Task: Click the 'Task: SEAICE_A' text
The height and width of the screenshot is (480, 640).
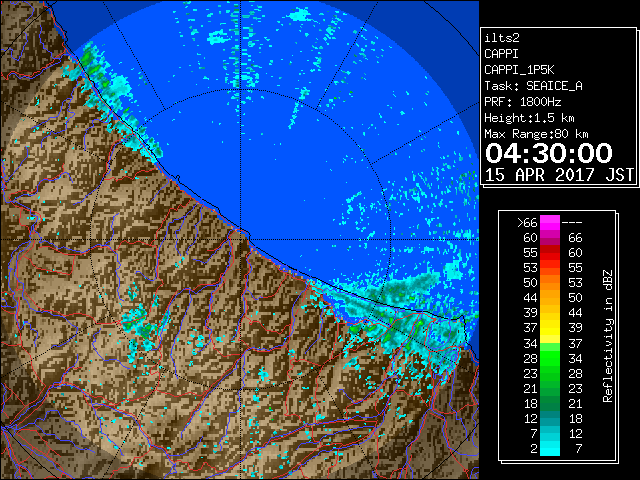Action: (x=533, y=86)
